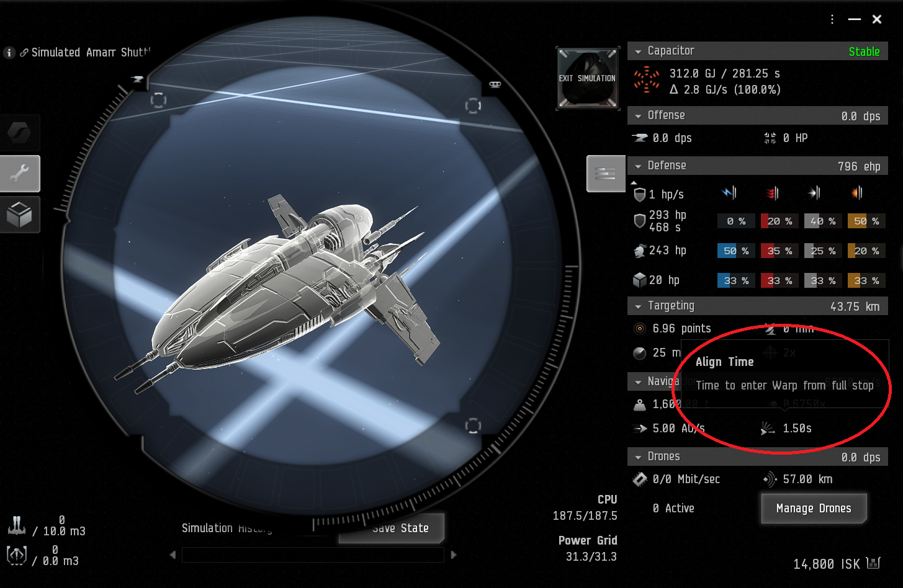This screenshot has height=588, width=903.
Task: Click the Simulation History slider bar
Action: 313,555
